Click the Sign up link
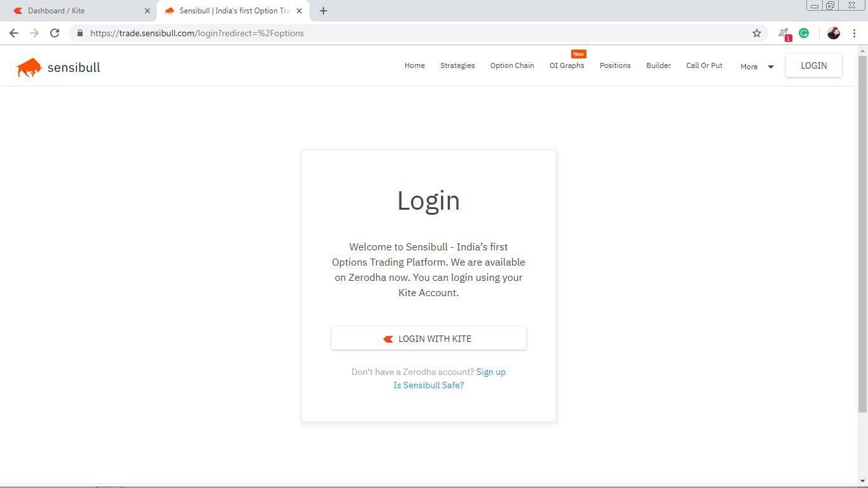This screenshot has height=488, width=868. coord(491,372)
